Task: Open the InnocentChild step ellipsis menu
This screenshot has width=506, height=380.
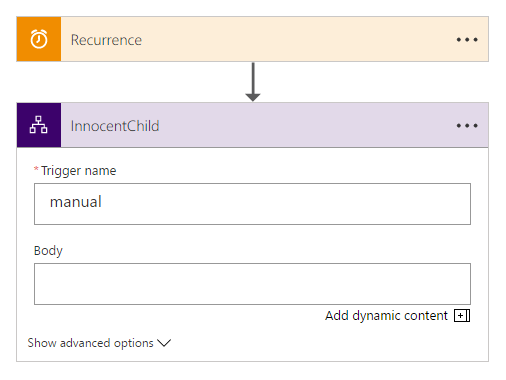Action: click(x=467, y=126)
